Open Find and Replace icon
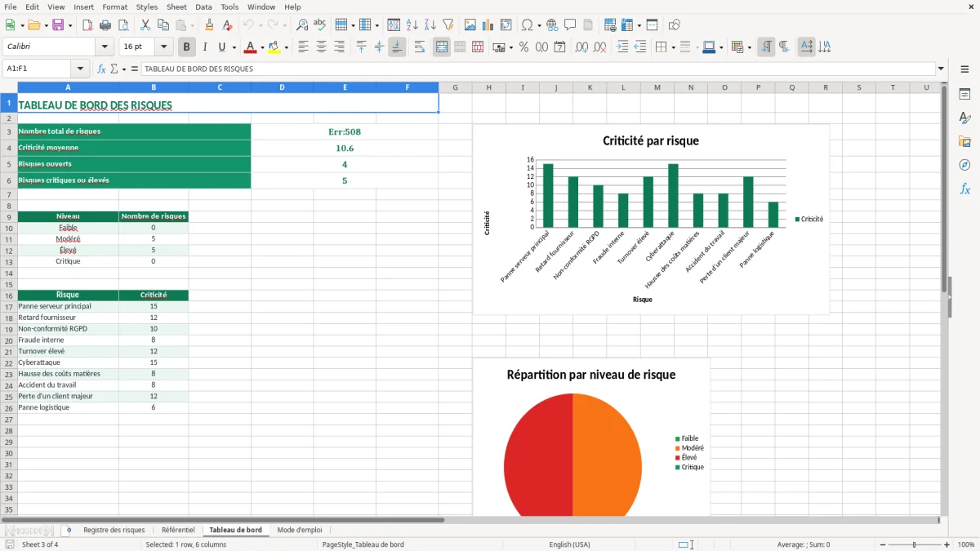Image resolution: width=980 pixels, height=551 pixels. (x=302, y=25)
